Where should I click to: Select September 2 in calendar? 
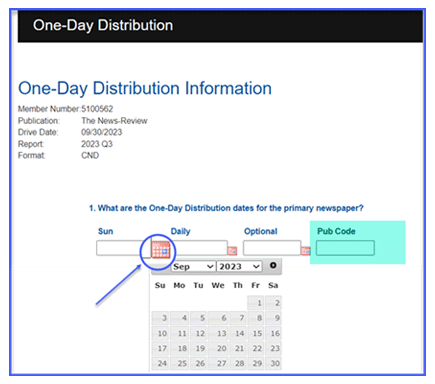(273, 303)
